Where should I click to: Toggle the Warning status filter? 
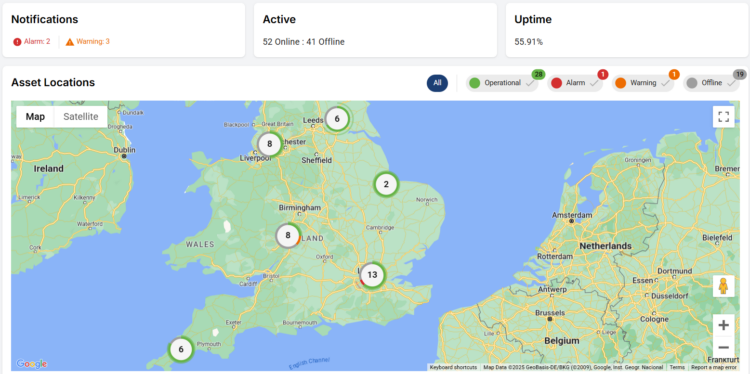642,83
